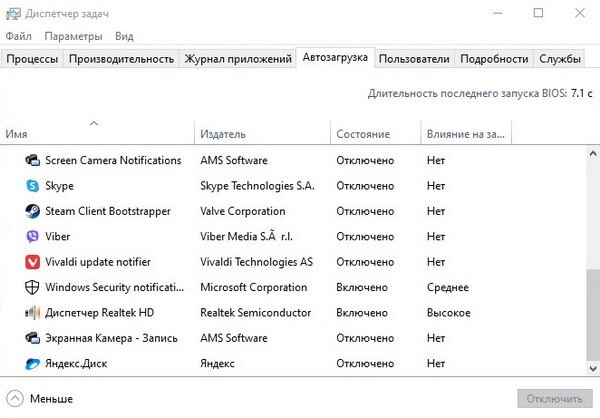Minimize the Диспетчер задач window
This screenshot has height=418, width=600.
click(497, 13)
